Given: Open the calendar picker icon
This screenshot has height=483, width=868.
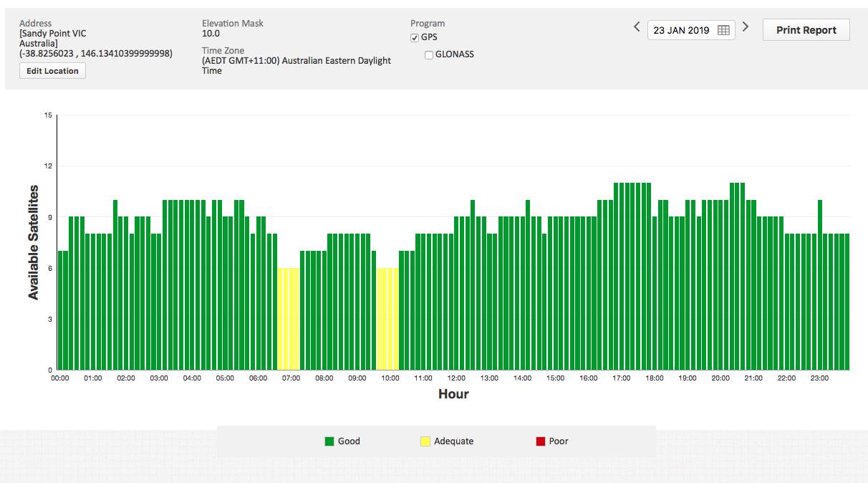Looking at the screenshot, I should point(723,30).
